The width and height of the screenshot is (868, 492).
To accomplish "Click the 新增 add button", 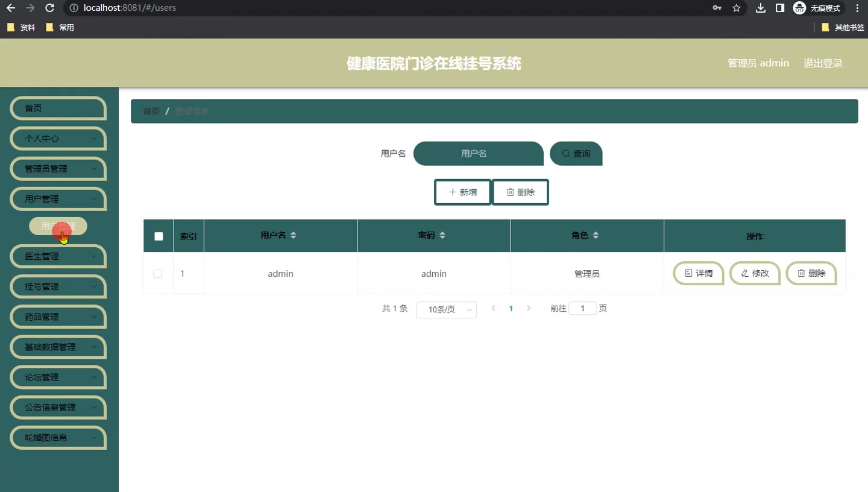I will 463,192.
